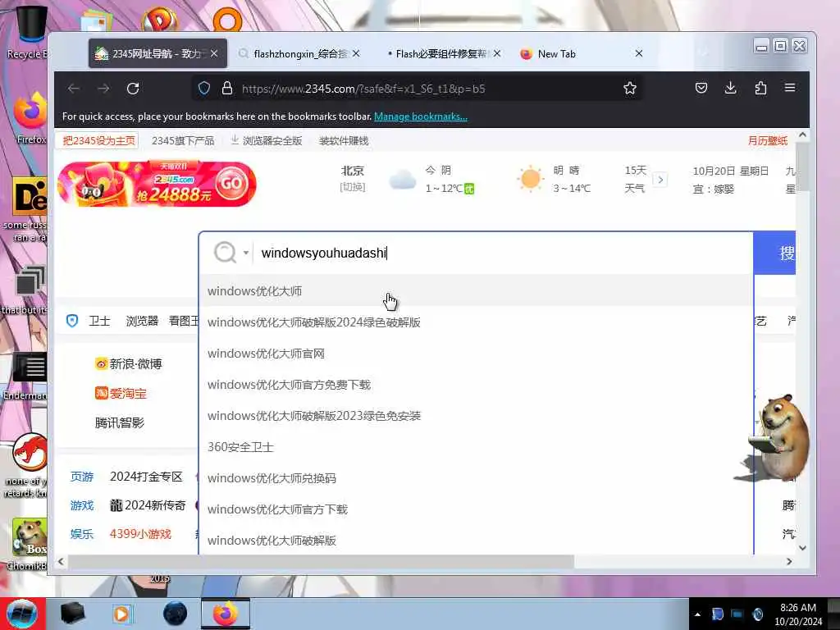Open the Manage bookmarks link

pyautogui.click(x=421, y=116)
